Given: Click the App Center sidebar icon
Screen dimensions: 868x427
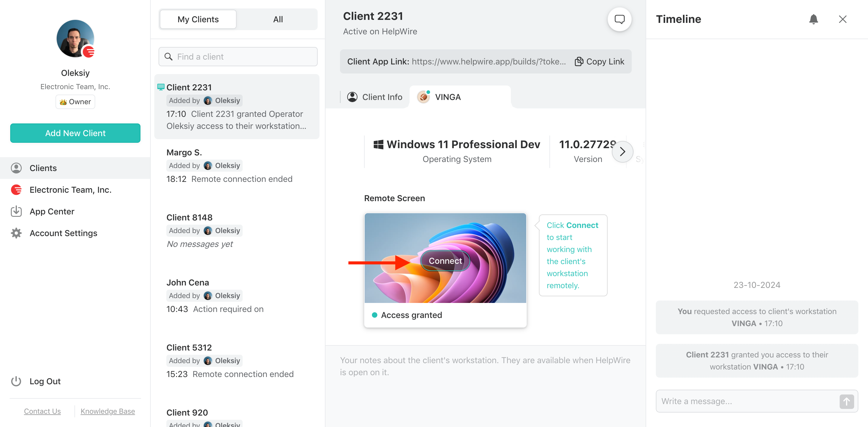Looking at the screenshot, I should click(16, 211).
